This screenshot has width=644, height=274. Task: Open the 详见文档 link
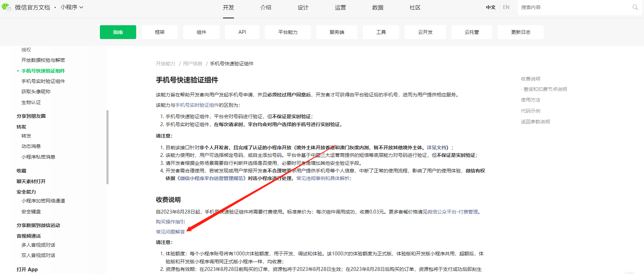point(437,148)
